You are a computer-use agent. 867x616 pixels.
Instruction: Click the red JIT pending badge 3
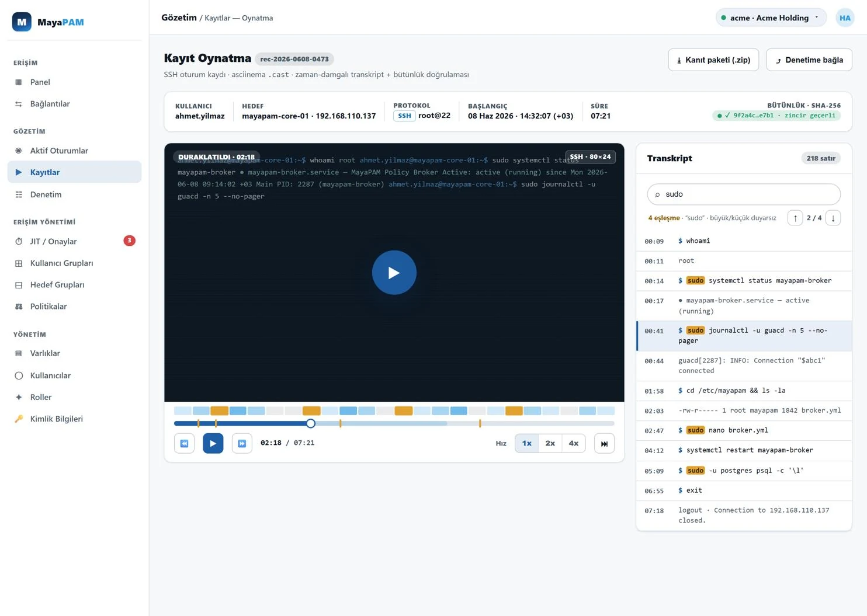(x=129, y=241)
